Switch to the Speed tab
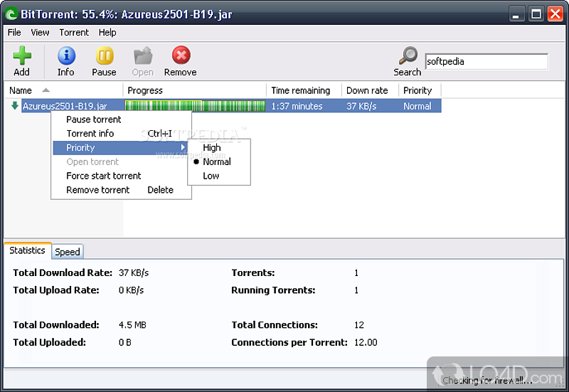 (68, 252)
